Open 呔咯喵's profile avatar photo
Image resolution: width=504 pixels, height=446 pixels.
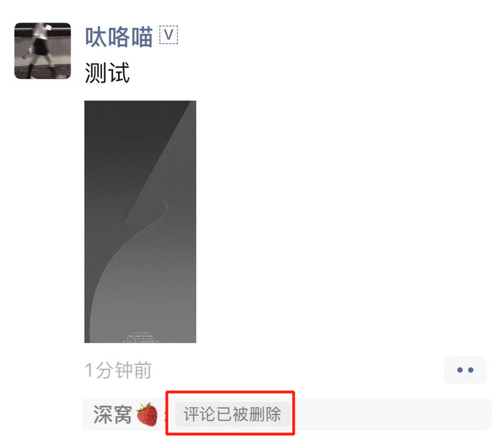click(43, 51)
